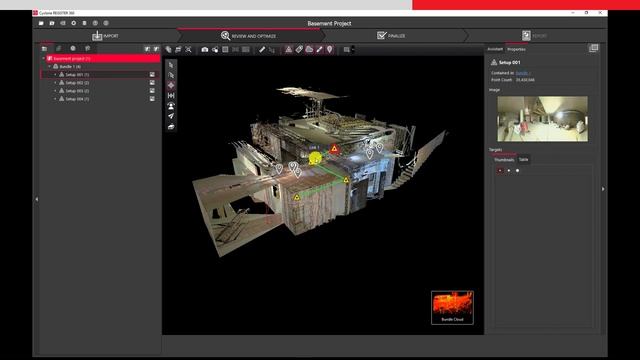The width and height of the screenshot is (640, 360).
Task: Toggle links display pen button
Action: click(319, 50)
